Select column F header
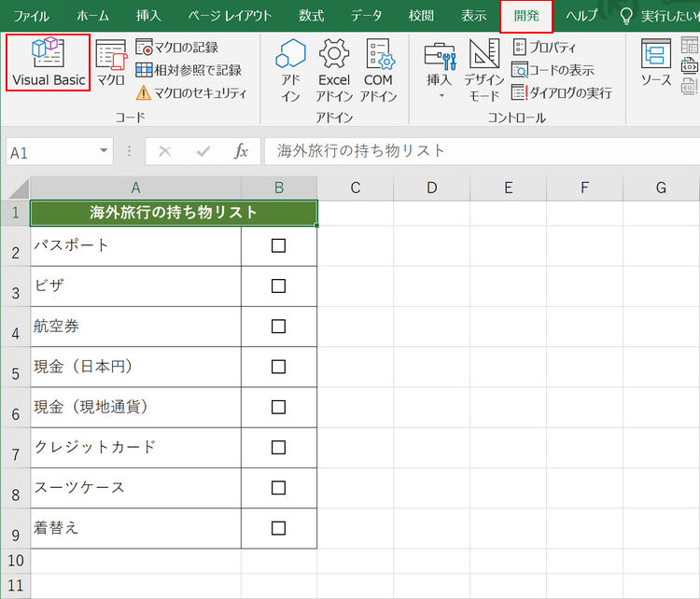Image resolution: width=700 pixels, height=599 pixels. click(584, 188)
